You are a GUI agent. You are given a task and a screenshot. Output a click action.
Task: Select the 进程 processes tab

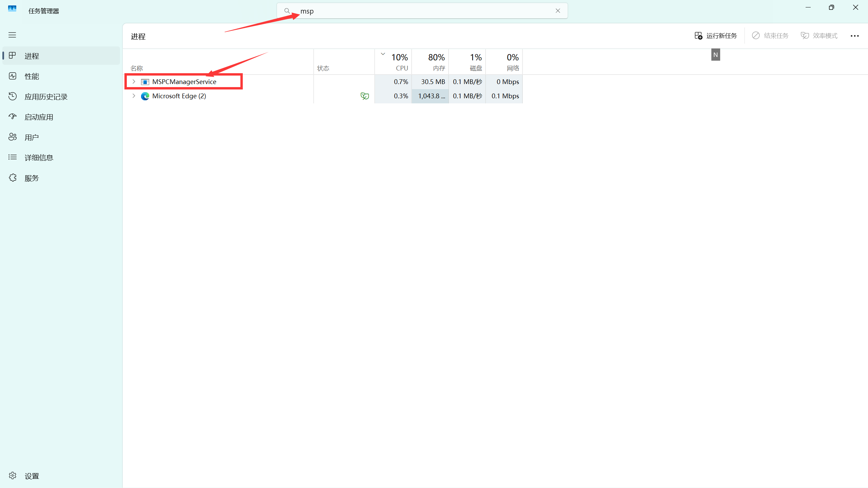coord(32,56)
